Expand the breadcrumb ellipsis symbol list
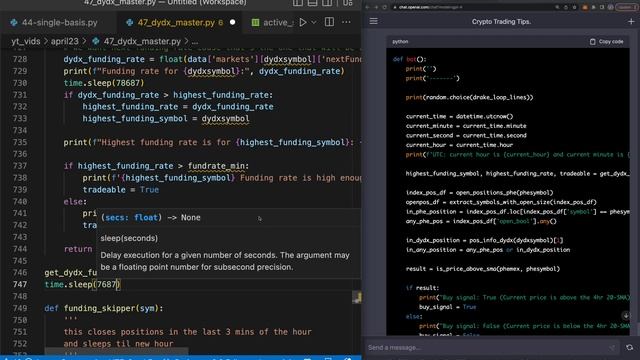Screen dimensions: 640x360 coord(195,41)
